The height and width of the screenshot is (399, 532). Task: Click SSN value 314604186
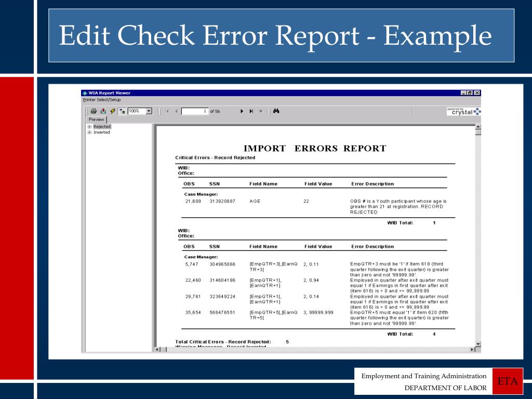coord(222,280)
